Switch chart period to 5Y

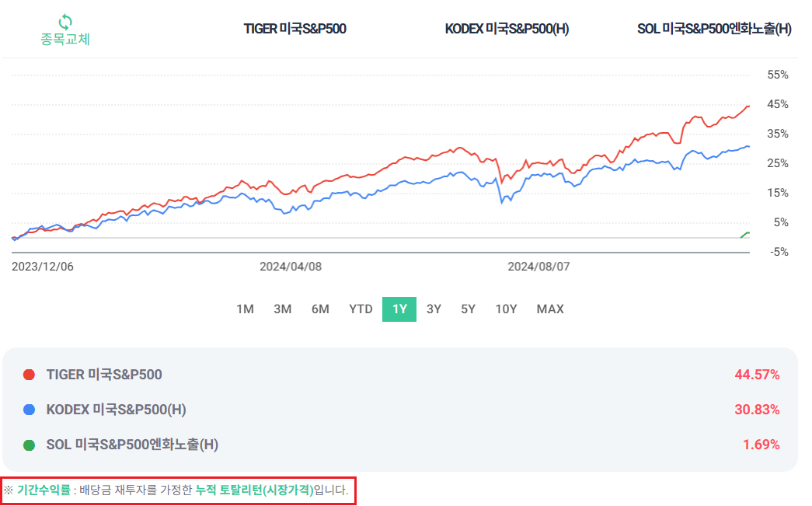pyautogui.click(x=468, y=309)
